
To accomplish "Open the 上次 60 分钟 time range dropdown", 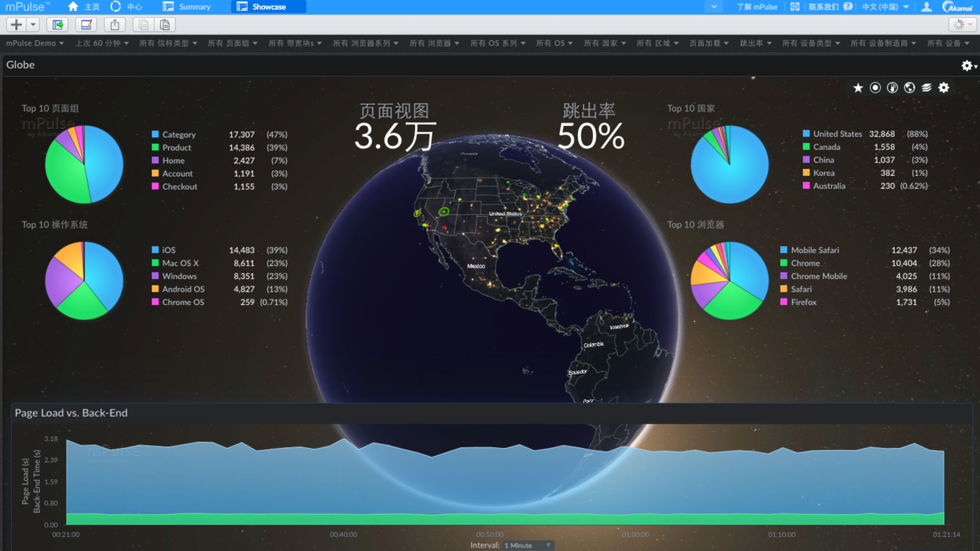I will 102,43.
